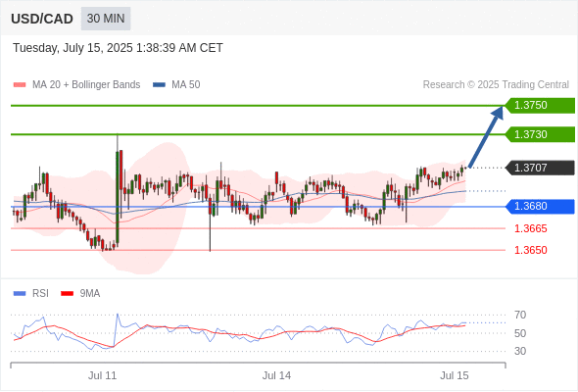Click the Jul 11 date axis label
This screenshot has height=392, width=578.
[102, 375]
